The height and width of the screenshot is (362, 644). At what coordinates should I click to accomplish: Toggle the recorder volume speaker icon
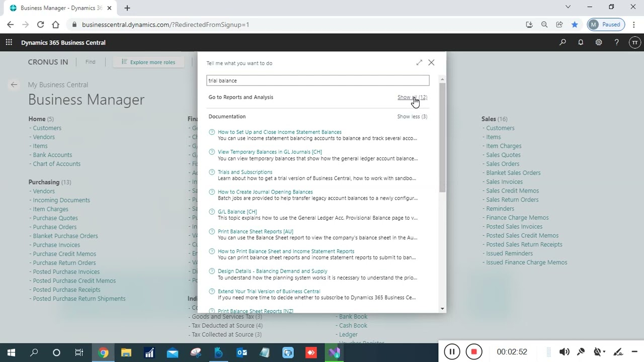click(x=565, y=352)
